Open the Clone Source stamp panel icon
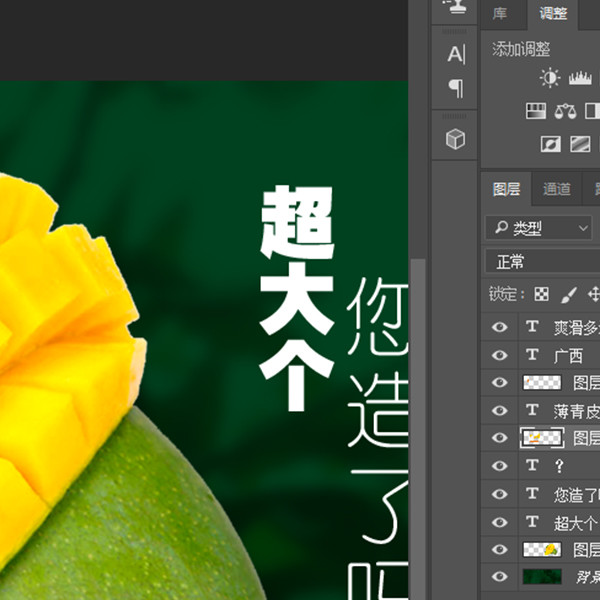600x600 pixels. point(455,7)
